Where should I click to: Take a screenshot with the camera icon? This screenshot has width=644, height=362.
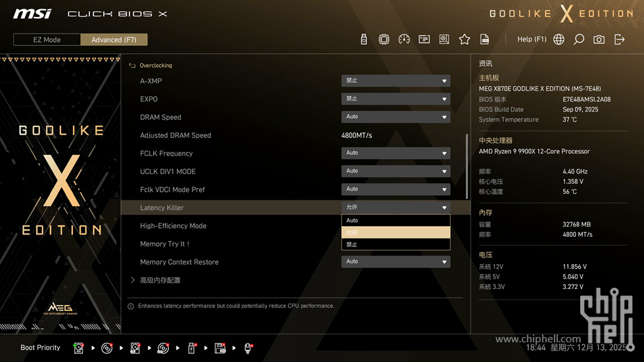click(x=599, y=39)
